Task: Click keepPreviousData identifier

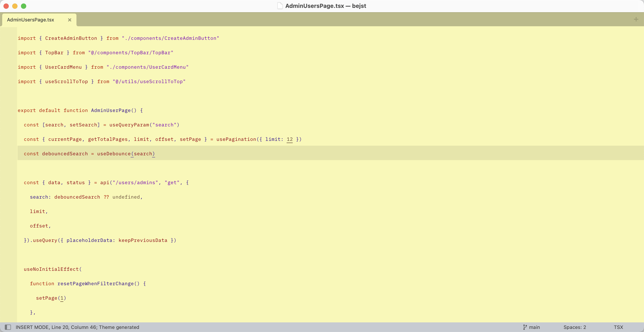Action: pos(143,240)
